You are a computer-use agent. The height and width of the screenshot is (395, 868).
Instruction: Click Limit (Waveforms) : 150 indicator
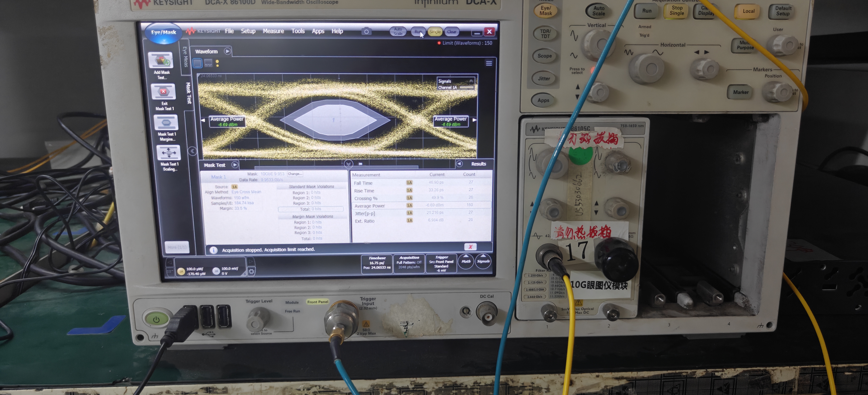(465, 43)
